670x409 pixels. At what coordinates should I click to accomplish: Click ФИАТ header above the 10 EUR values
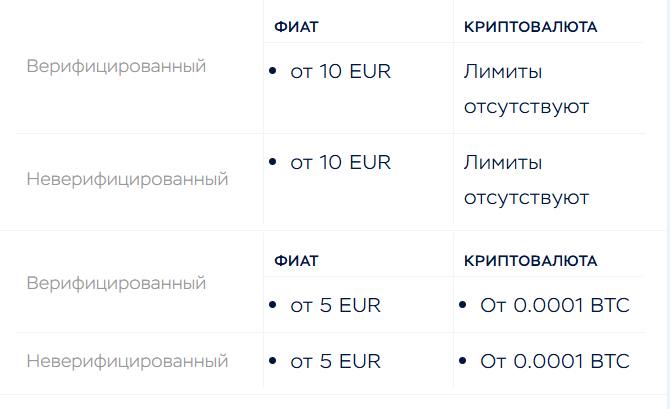(x=296, y=27)
